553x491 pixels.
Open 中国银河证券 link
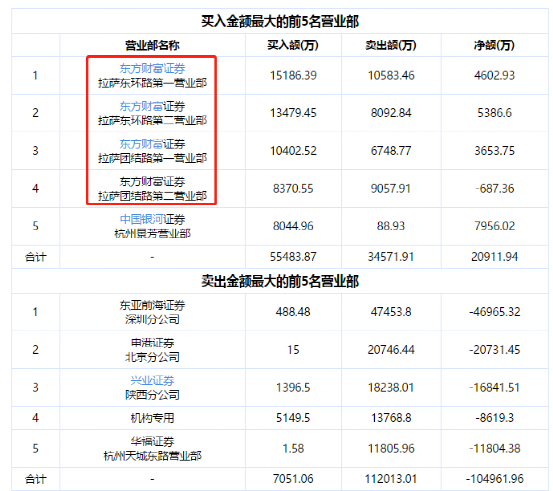point(152,219)
